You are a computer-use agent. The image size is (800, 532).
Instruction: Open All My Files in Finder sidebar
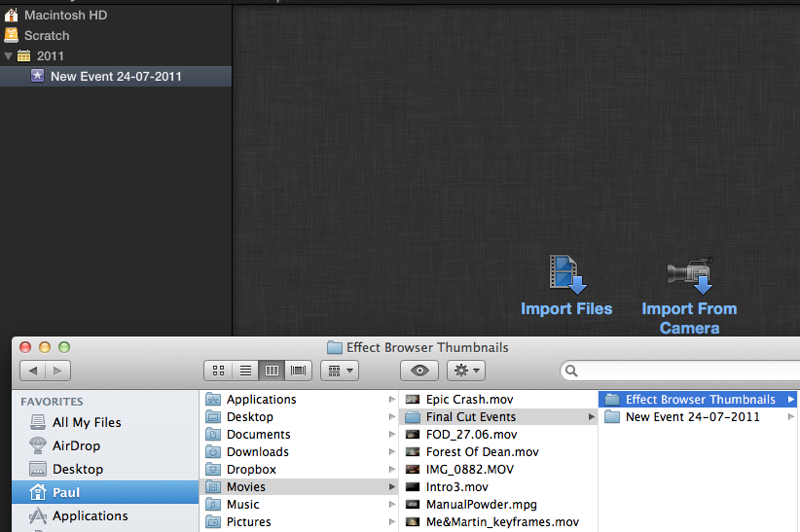point(105,422)
